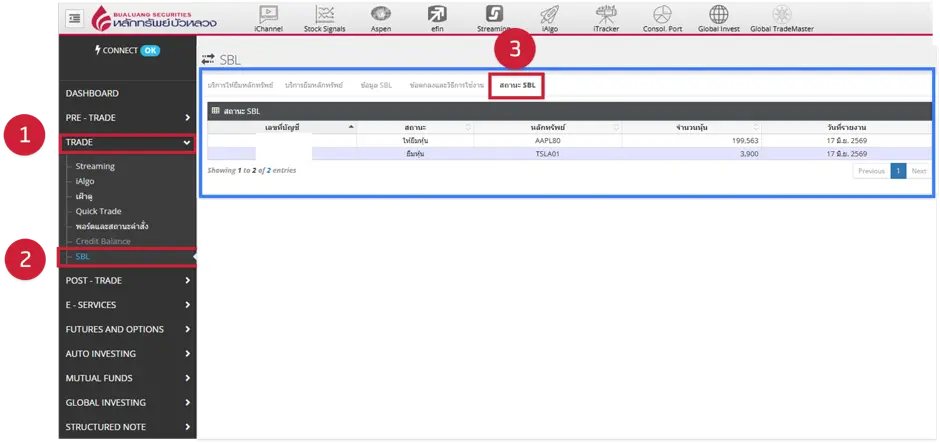Viewport: 940px width, 444px height.
Task: Expand the AUTO INVESTING menu
Action: pyautogui.click(x=128, y=354)
